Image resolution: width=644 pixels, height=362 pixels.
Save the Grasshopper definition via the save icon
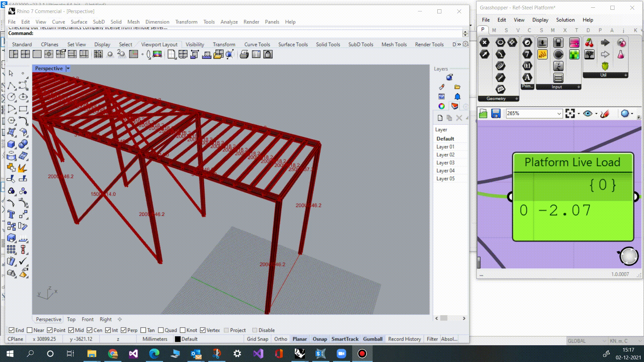click(496, 114)
